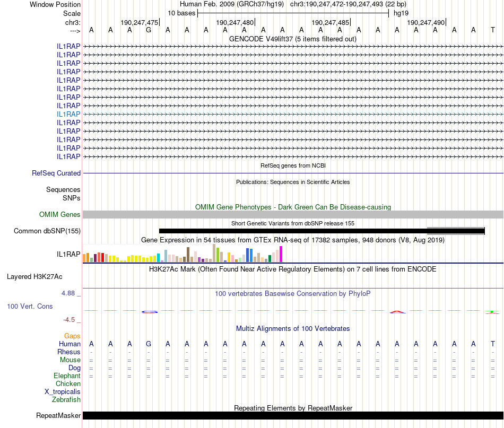Click the tall brown GTEx expression bar

188,255
